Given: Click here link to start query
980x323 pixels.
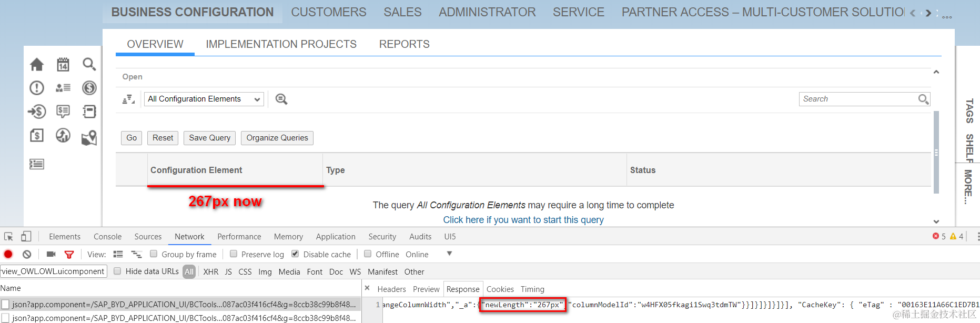Looking at the screenshot, I should [x=523, y=220].
